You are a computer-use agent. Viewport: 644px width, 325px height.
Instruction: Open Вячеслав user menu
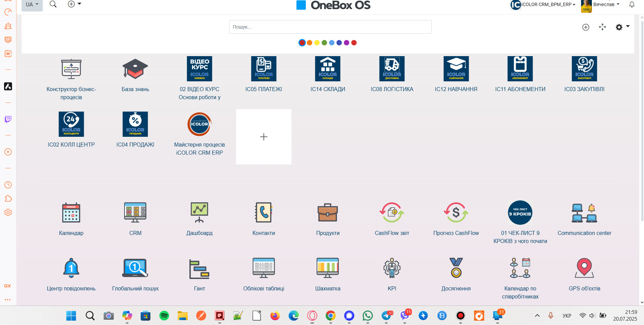pyautogui.click(x=600, y=5)
